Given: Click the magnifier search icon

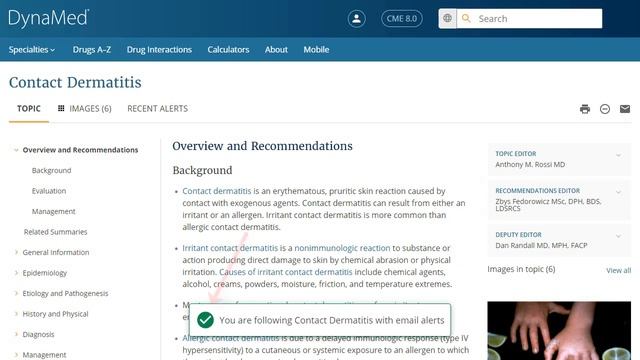Looking at the screenshot, I should (x=466, y=18).
